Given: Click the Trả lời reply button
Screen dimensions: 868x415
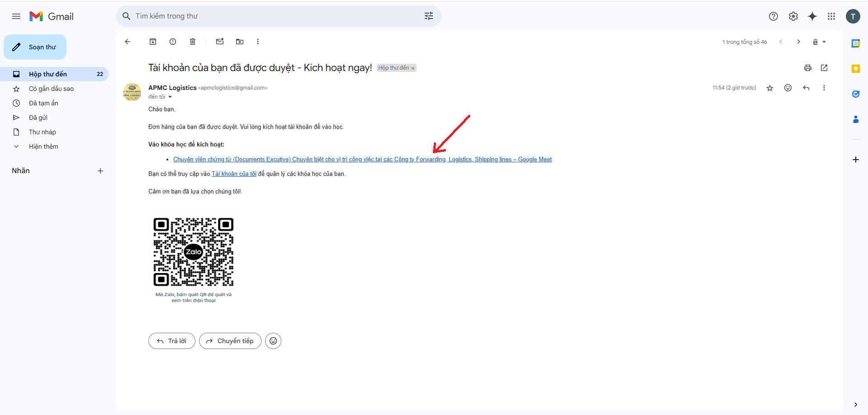Looking at the screenshot, I should click(172, 341).
